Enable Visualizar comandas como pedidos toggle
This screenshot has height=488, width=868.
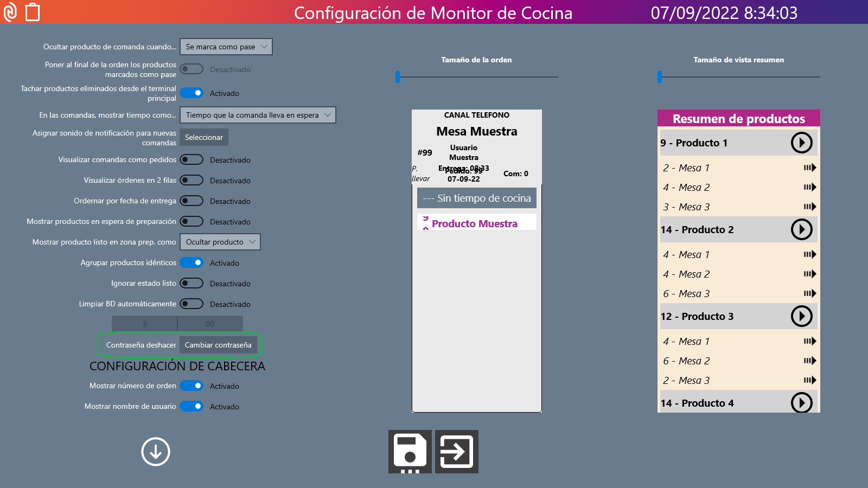click(x=192, y=160)
